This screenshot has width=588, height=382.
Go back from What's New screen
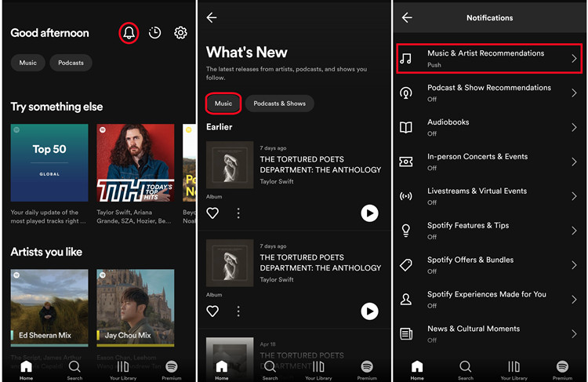point(212,17)
